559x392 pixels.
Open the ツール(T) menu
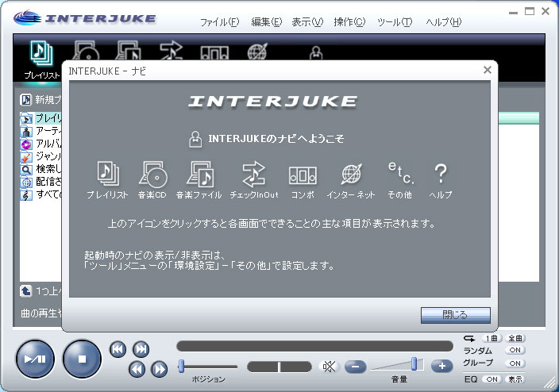tap(395, 22)
